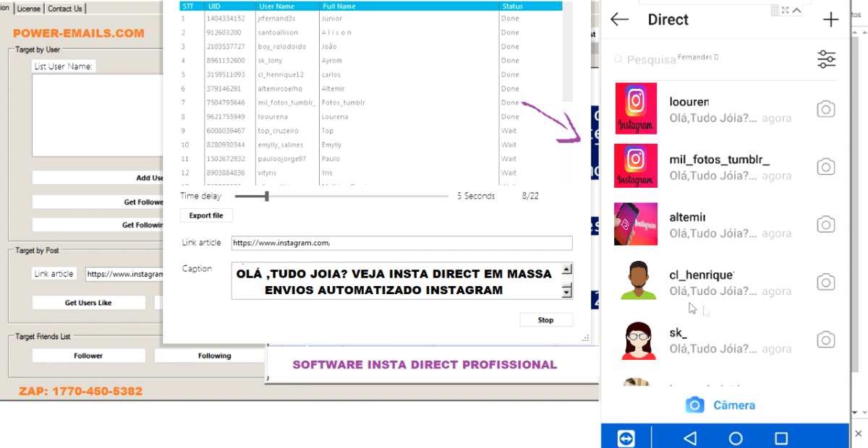Image resolution: width=868 pixels, height=448 pixels.
Task: Tap the Android recent apps square button
Action: click(781, 438)
